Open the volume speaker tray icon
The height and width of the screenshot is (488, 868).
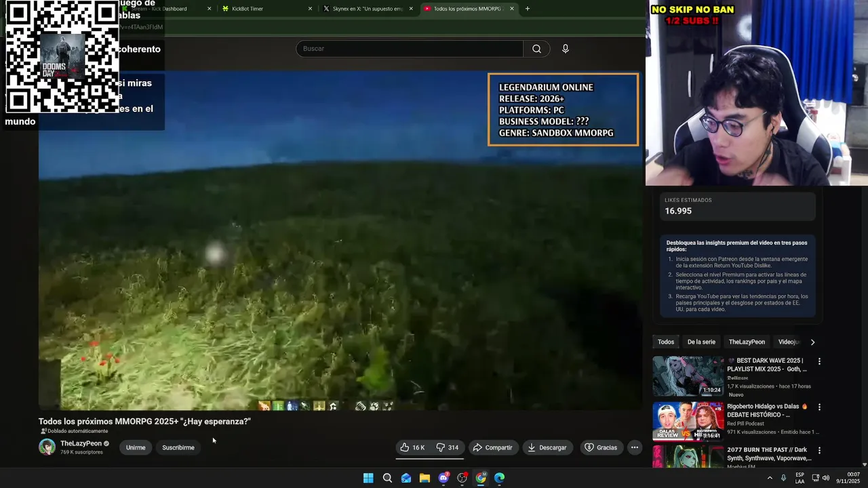[825, 478]
